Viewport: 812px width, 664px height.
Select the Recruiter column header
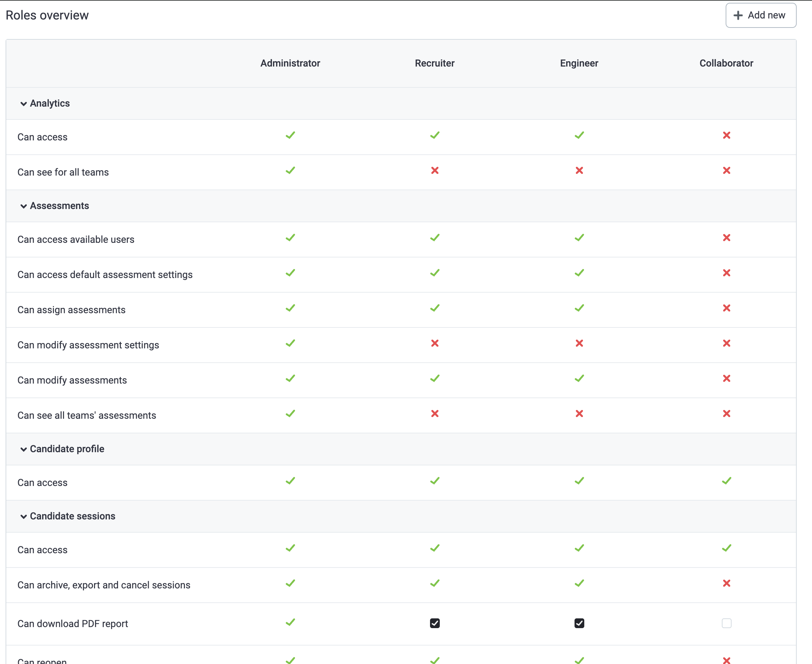point(434,63)
